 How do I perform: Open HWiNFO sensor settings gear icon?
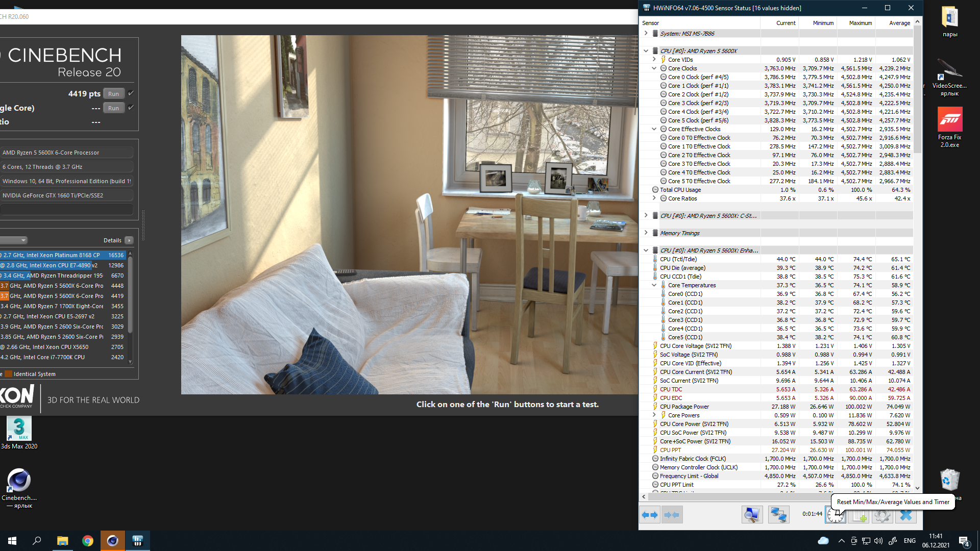[x=882, y=515]
